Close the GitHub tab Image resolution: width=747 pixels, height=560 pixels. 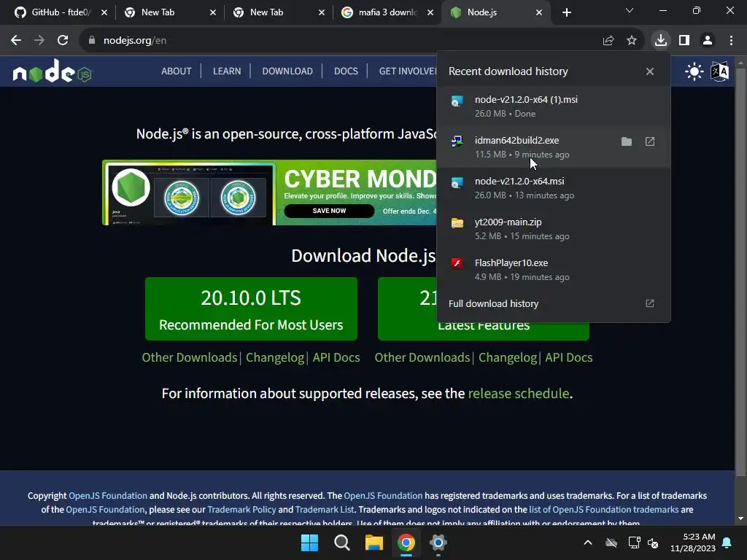(104, 12)
